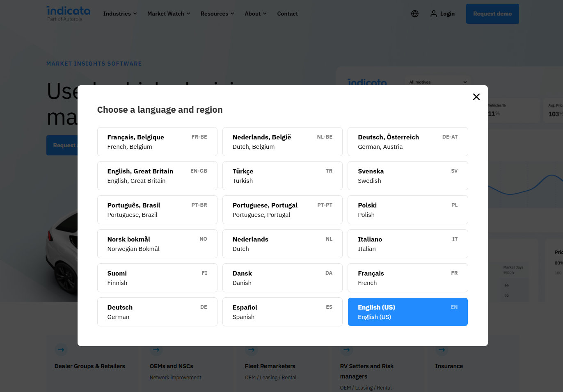Go to the Contact page

pyautogui.click(x=287, y=14)
